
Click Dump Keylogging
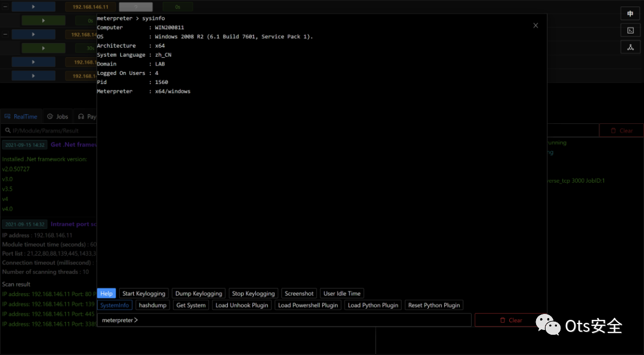pyautogui.click(x=199, y=294)
